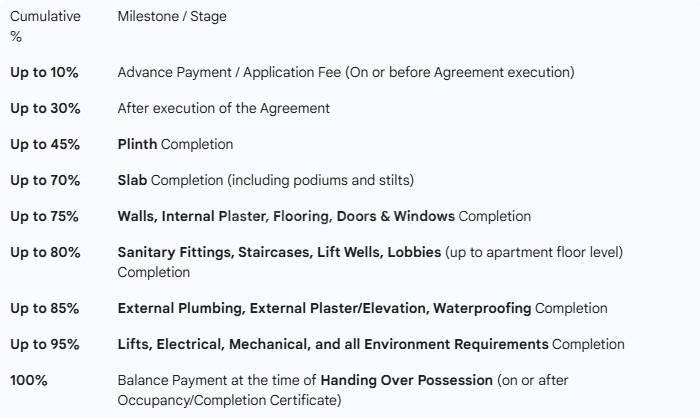The width and height of the screenshot is (700, 420).
Task: Select the 'Up to 75%' cell
Action: [45, 216]
